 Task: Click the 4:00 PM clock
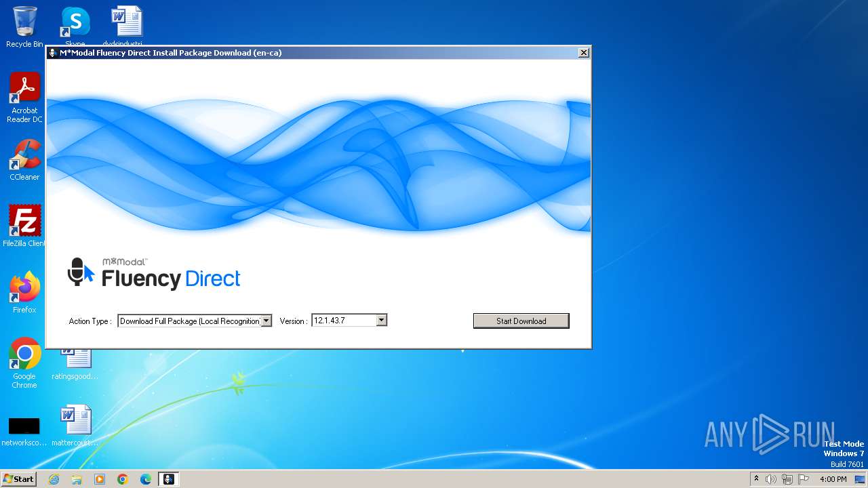pos(833,479)
